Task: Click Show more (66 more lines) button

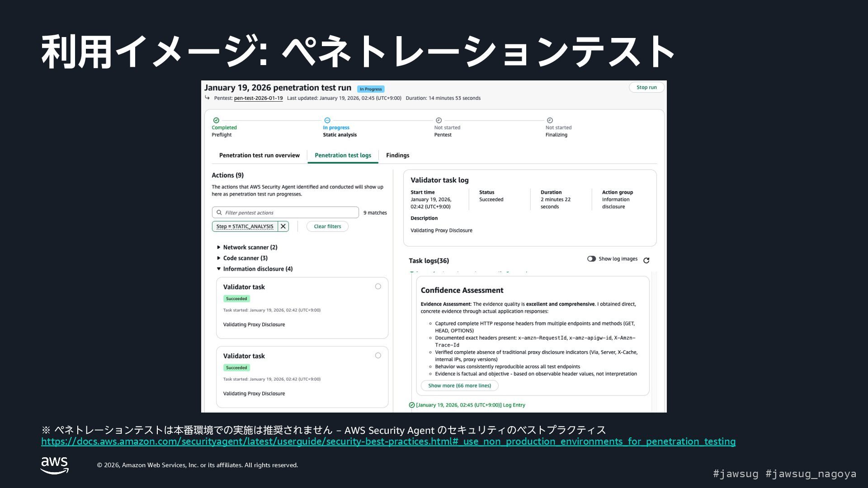Action: (x=459, y=385)
